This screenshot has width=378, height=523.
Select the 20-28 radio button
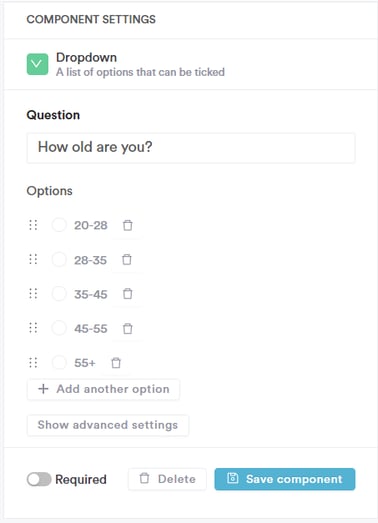pos(59,225)
